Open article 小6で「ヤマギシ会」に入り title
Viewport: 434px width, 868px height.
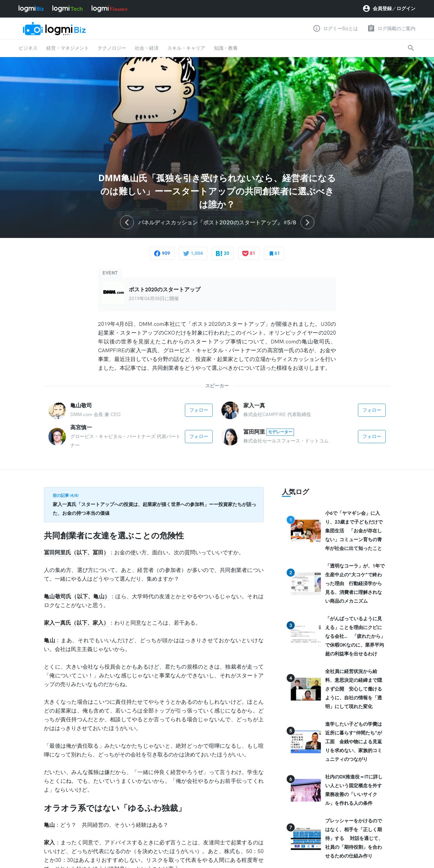pos(354,531)
